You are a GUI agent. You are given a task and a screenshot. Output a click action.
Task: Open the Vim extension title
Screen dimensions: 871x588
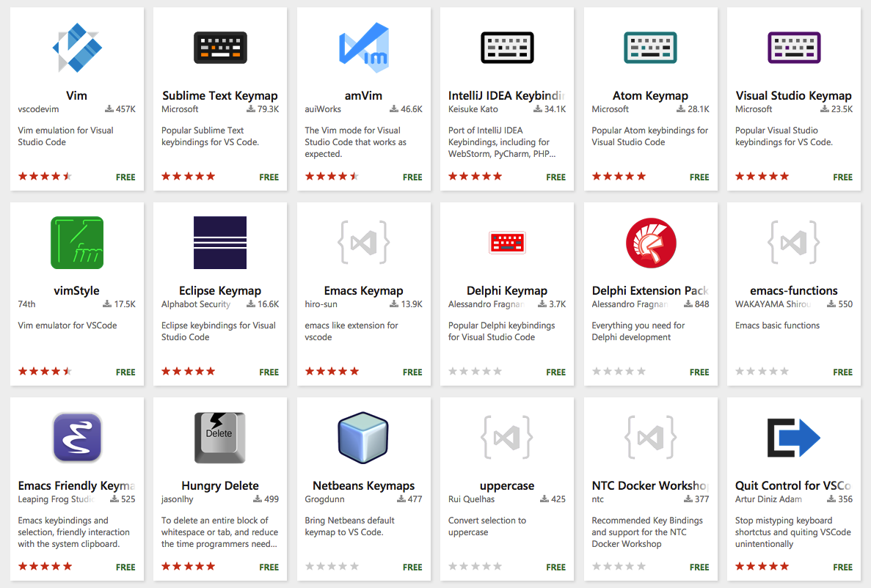click(x=76, y=95)
